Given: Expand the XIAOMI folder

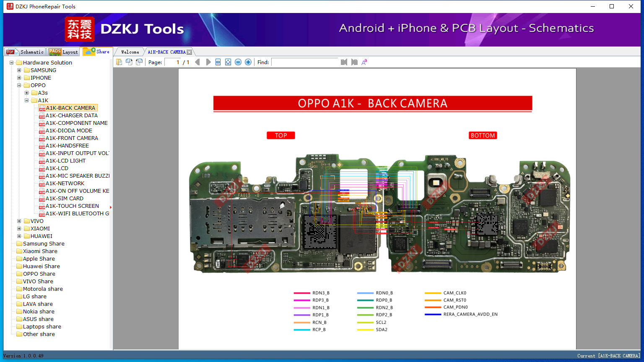Looking at the screenshot, I should (19, 229).
